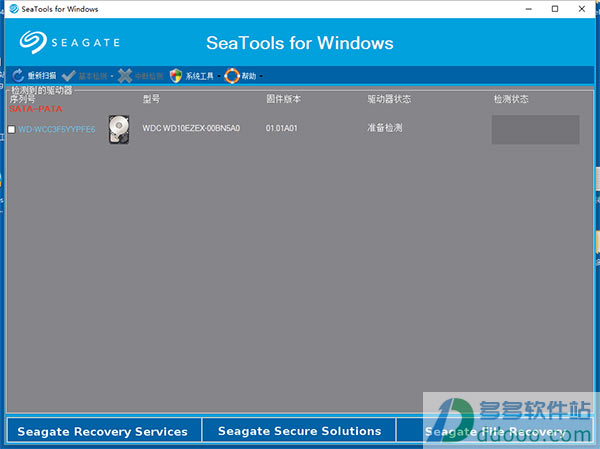Click the drive status 准备检测
Image resolution: width=600 pixels, height=449 pixels.
point(385,128)
